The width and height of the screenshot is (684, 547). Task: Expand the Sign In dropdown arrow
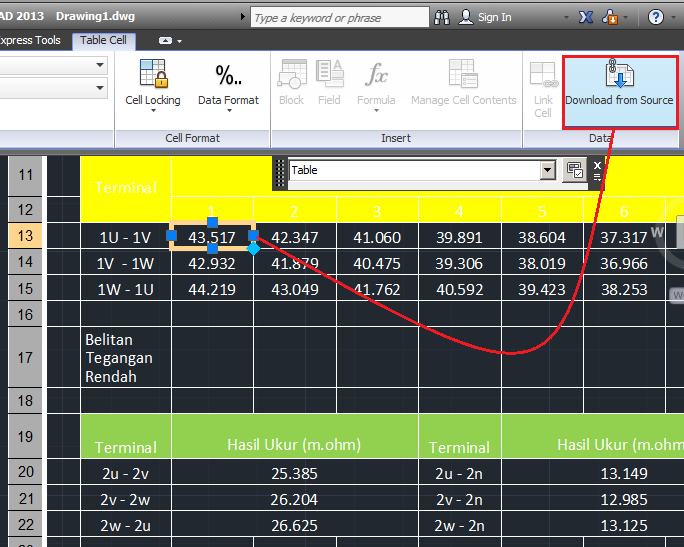click(x=566, y=18)
